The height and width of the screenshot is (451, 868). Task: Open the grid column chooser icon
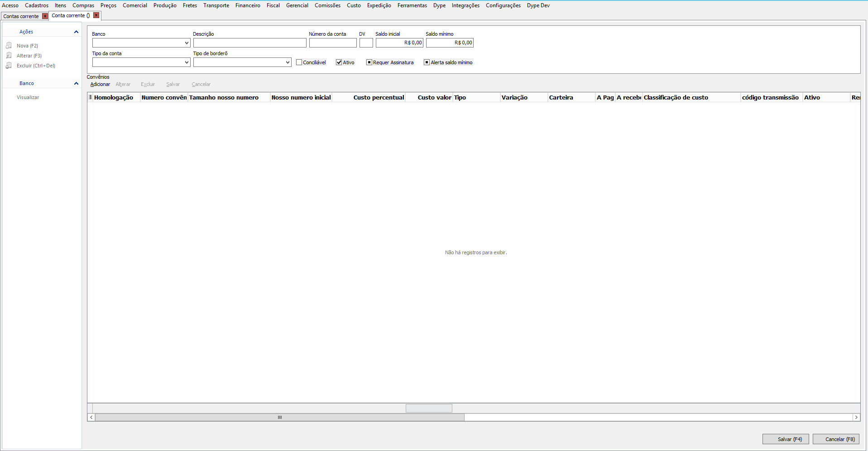point(90,97)
